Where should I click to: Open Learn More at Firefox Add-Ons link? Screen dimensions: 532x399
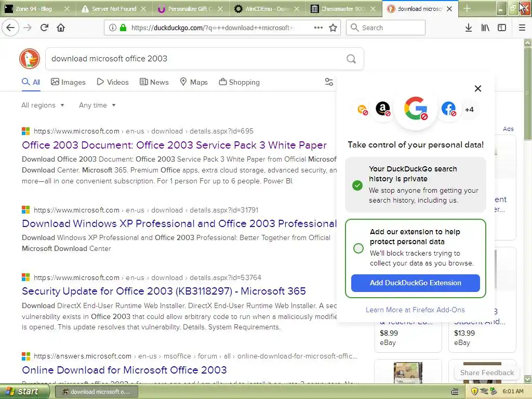click(415, 310)
